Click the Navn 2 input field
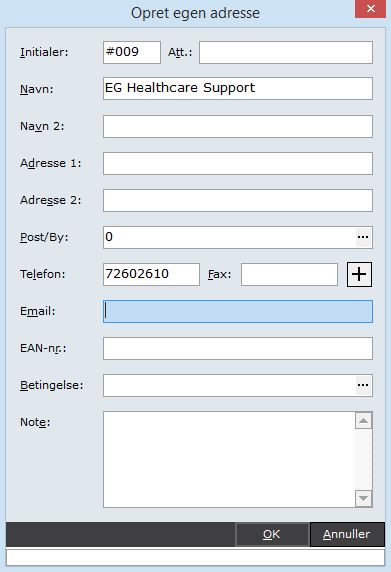The height and width of the screenshot is (572, 391). click(238, 127)
